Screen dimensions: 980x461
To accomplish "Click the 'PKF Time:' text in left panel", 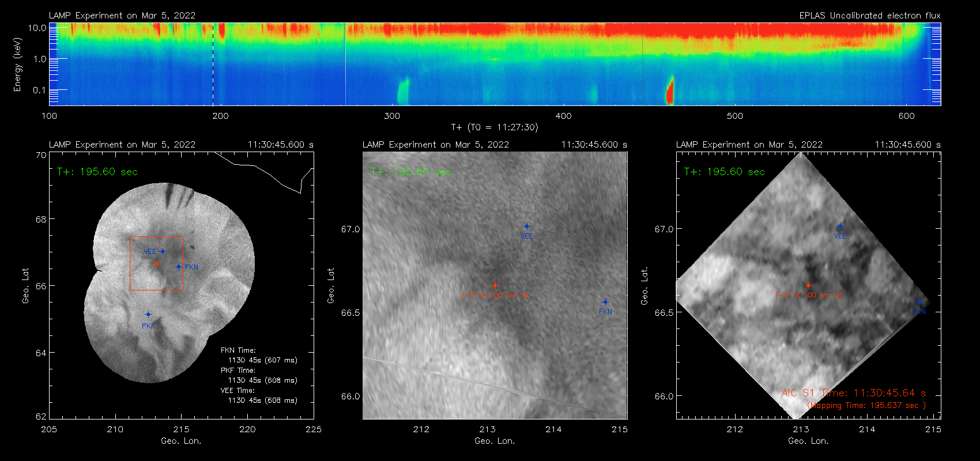I will click(x=238, y=370).
